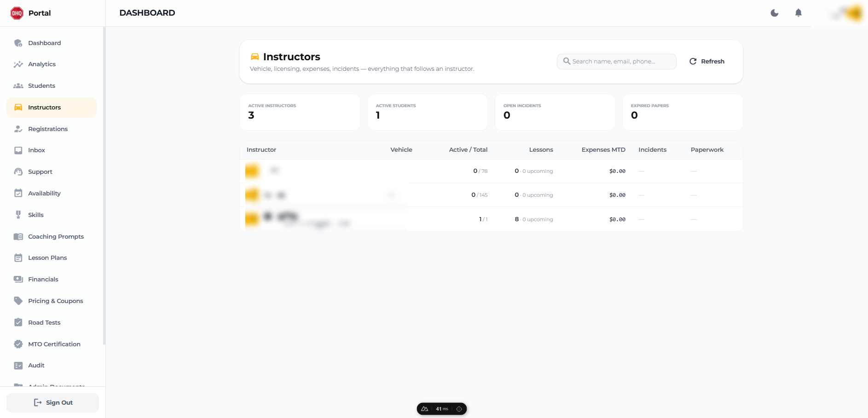Open the Students page icon
This screenshot has width=868, height=418.
(x=18, y=86)
